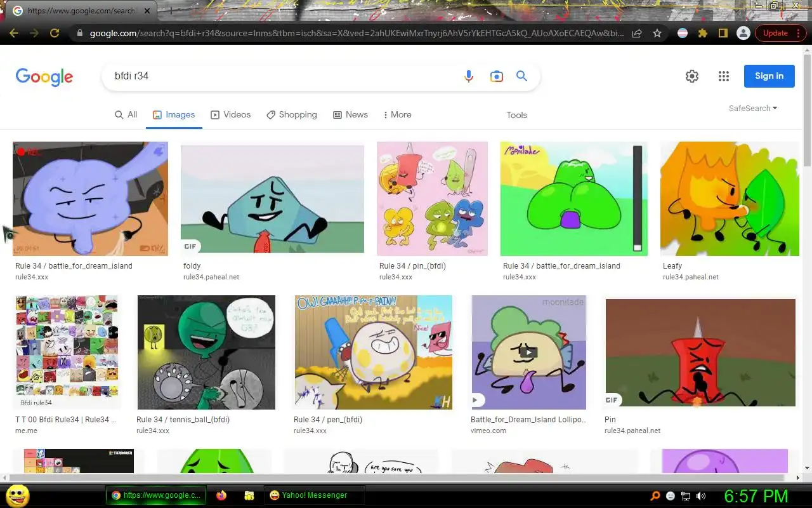The width and height of the screenshot is (812, 508).
Task: Open the 'Pin' rule34.paheal.net caption
Action: pos(610,420)
